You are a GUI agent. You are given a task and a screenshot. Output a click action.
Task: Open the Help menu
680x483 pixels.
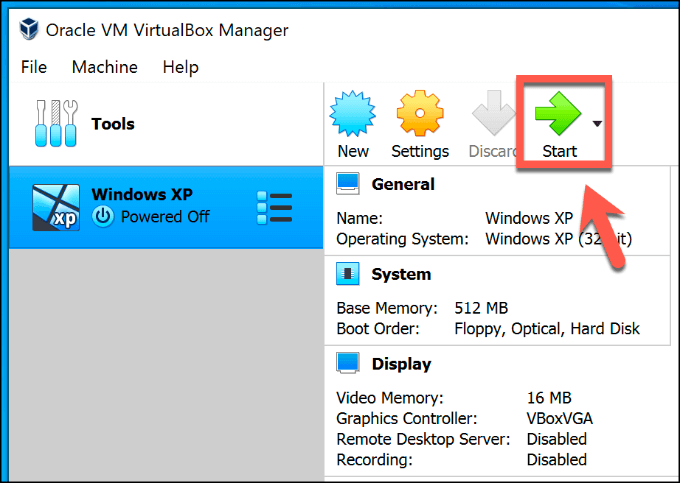click(180, 68)
